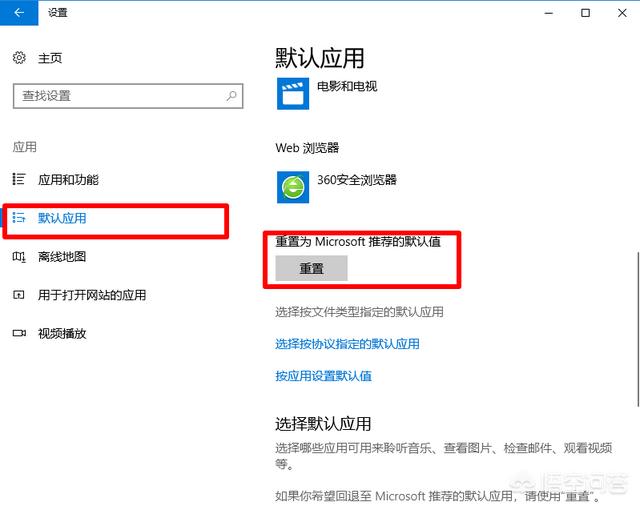Click the 360安全浏览器 green icon

coord(292,186)
